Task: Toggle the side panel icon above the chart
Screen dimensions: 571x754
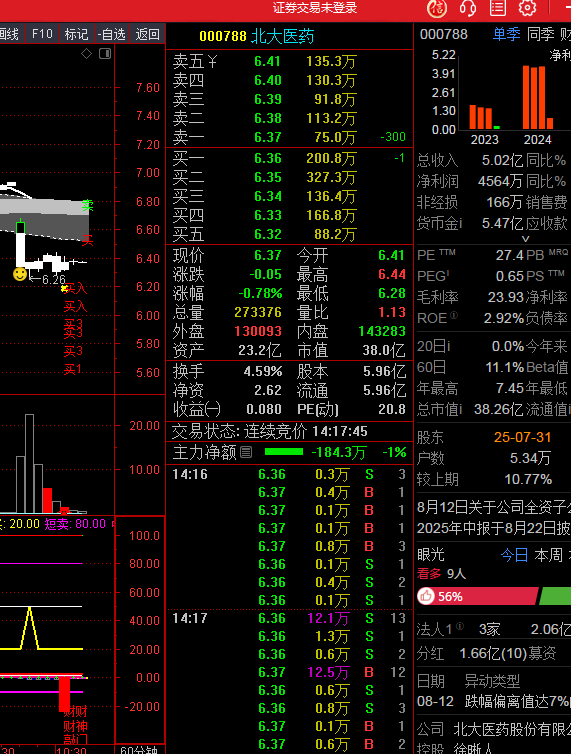Action: (x=105, y=53)
